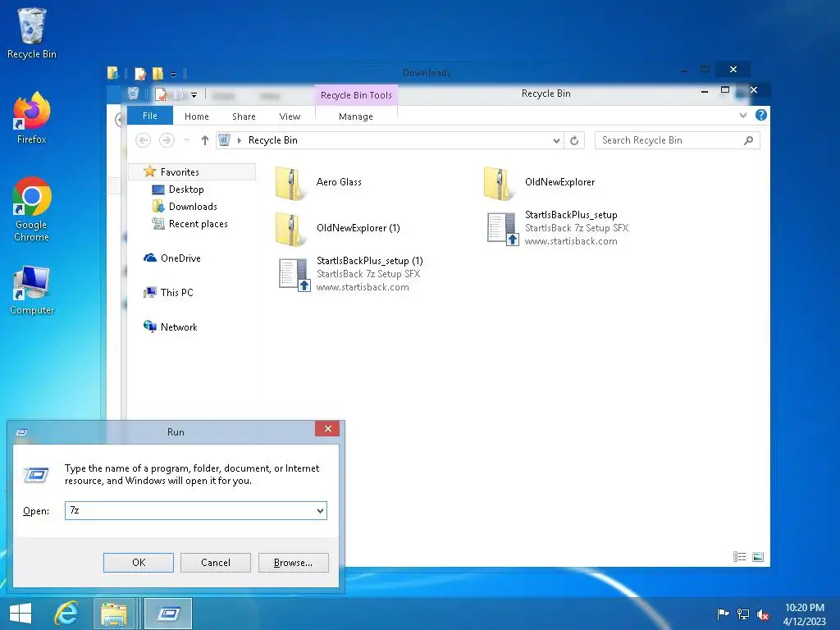Open the Recycle Bin desktop icon
The height and width of the screenshot is (630, 840).
(32, 33)
